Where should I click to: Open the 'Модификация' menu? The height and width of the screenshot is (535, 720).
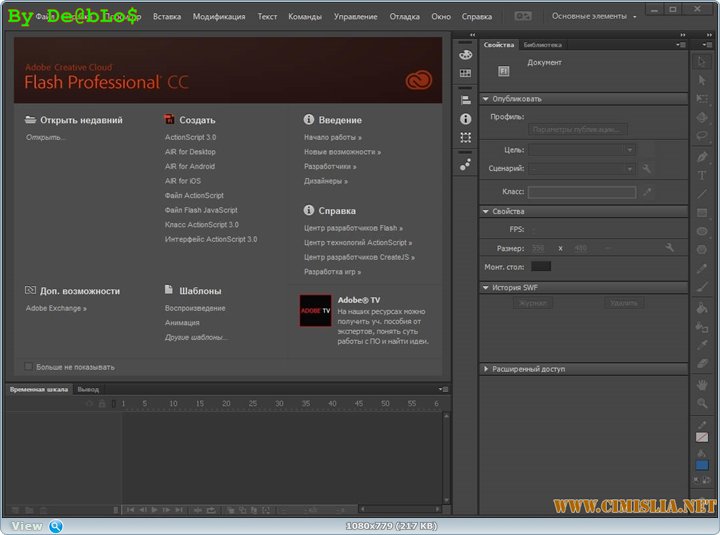coord(218,17)
